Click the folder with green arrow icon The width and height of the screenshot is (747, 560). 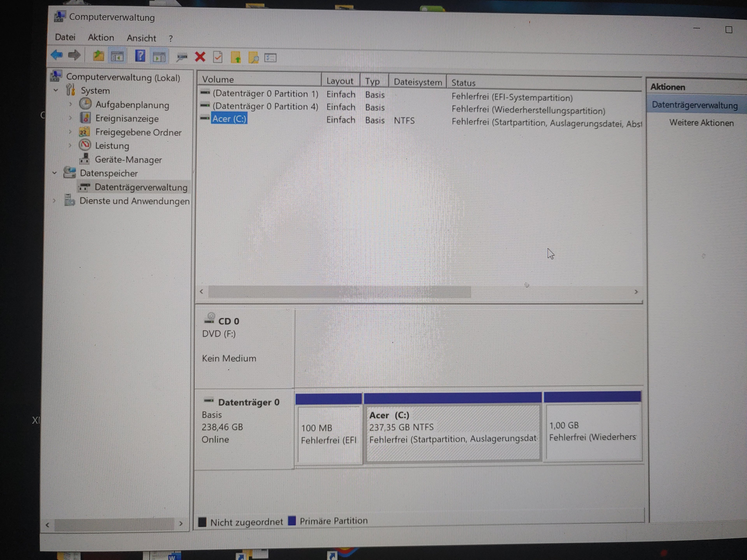[x=236, y=58]
